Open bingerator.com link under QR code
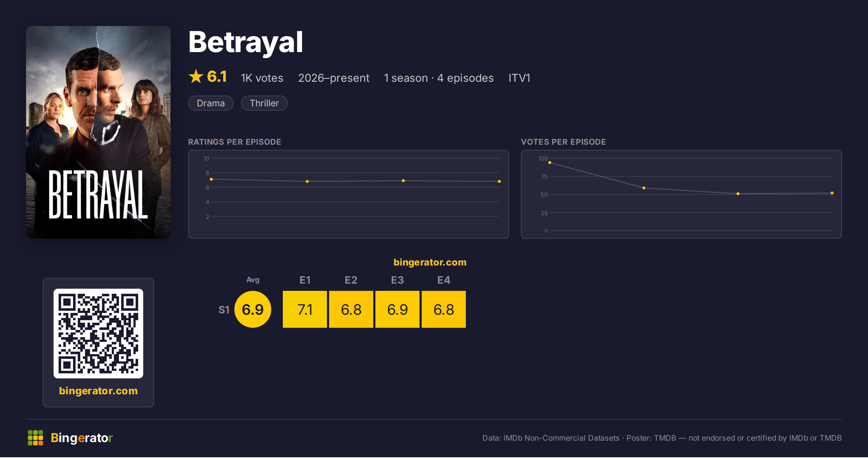Screen dimensions: 868x458 tap(98, 391)
